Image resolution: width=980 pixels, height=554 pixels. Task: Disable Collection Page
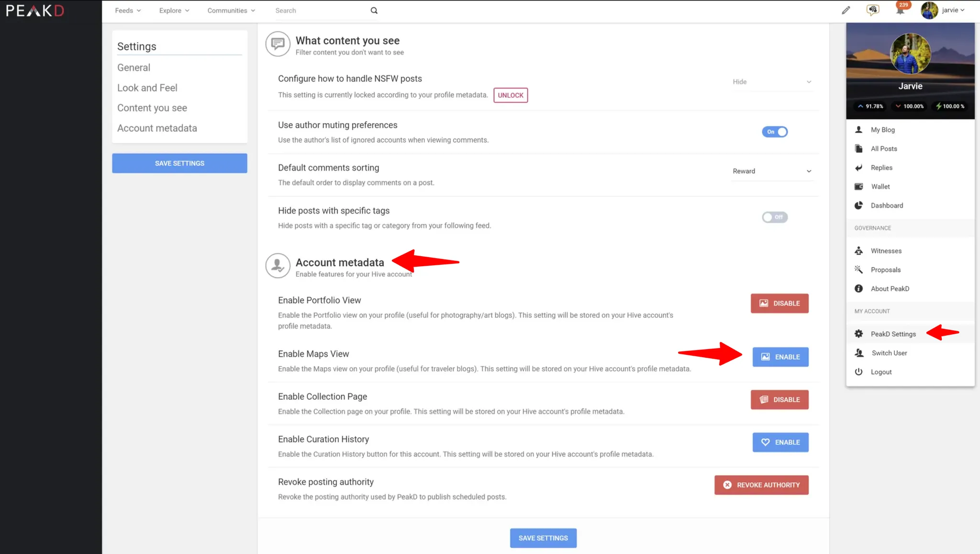pyautogui.click(x=780, y=400)
